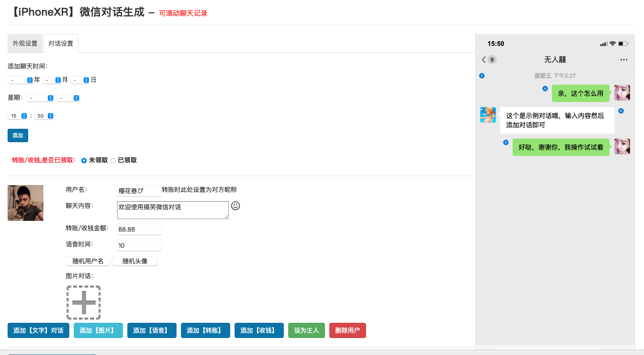Image resolution: width=644 pixels, height=355 pixels.
Task: Open the year dropdown
Action: (21, 80)
